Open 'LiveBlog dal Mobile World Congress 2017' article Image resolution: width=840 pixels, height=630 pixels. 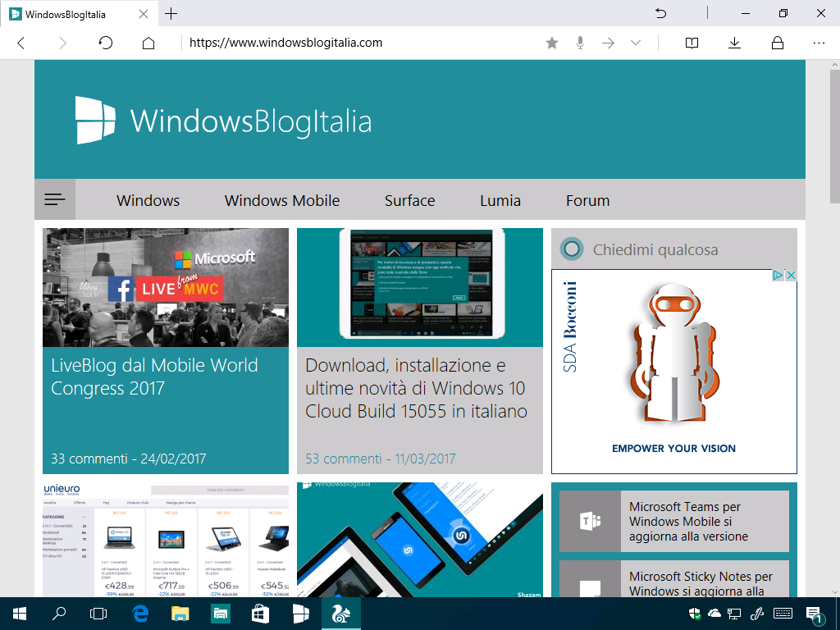point(154,377)
